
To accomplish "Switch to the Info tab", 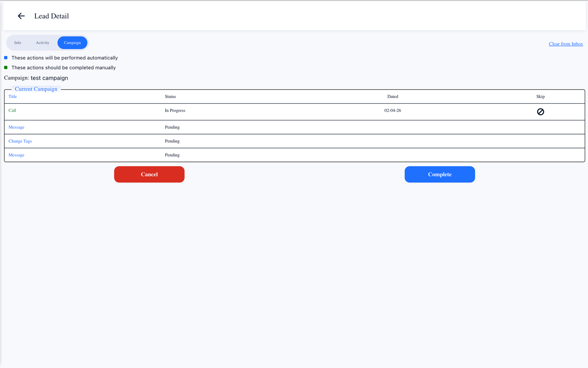I will (18, 43).
